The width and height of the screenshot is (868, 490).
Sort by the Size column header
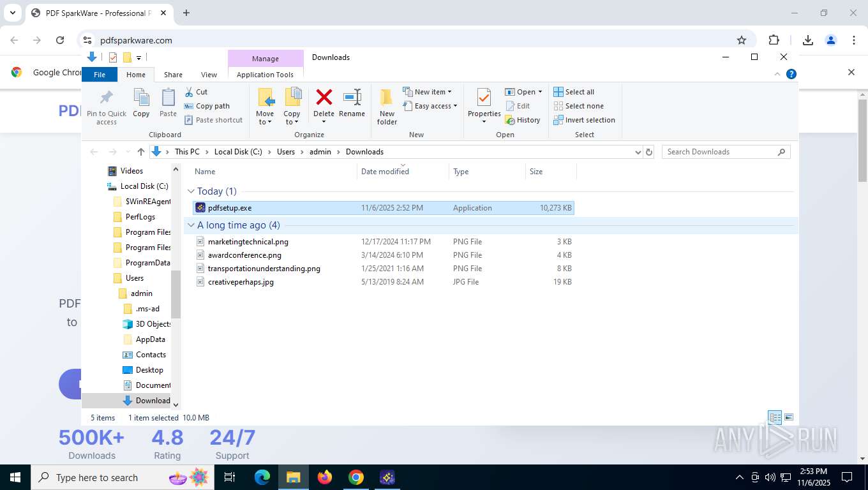pos(551,172)
